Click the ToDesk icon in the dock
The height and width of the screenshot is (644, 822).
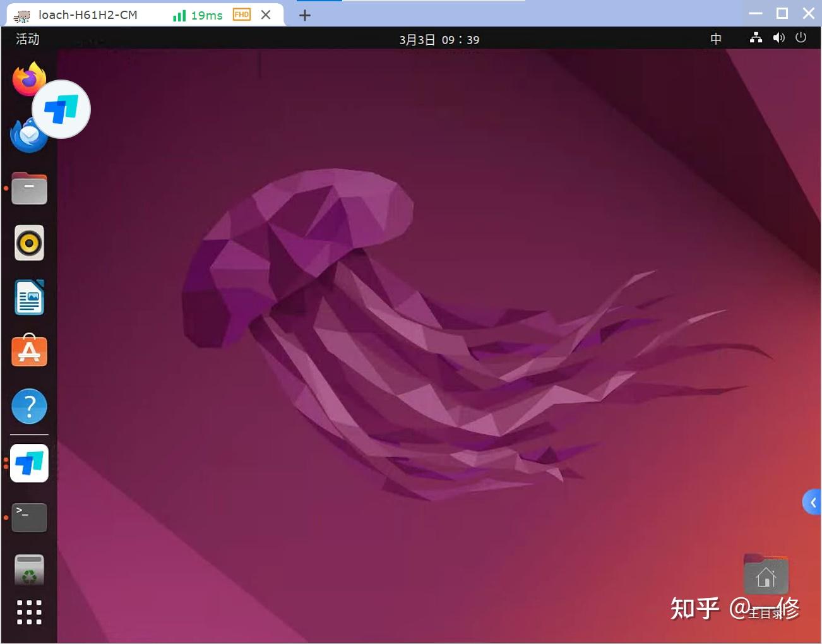[29, 463]
